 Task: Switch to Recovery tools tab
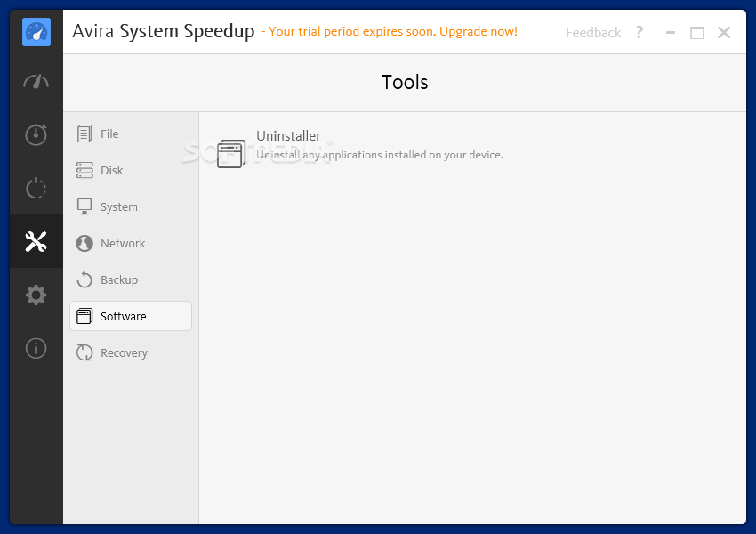[131, 352]
